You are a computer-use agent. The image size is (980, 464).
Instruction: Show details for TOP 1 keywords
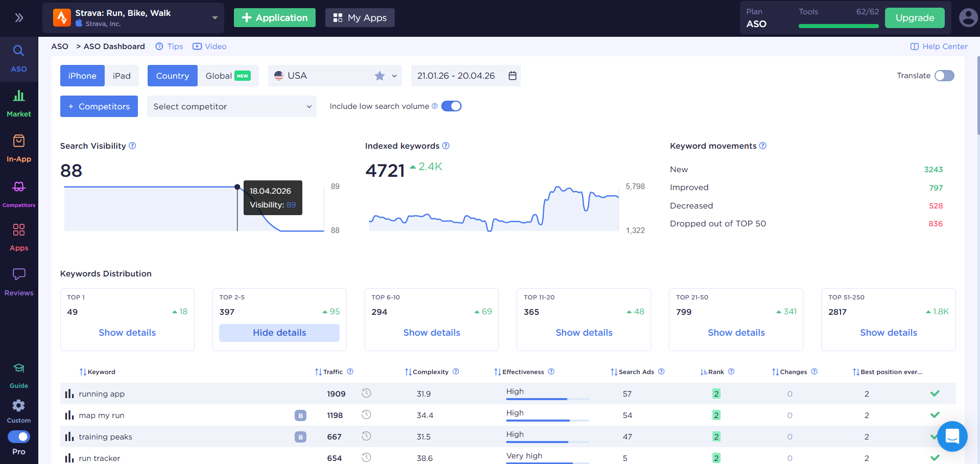coord(127,333)
